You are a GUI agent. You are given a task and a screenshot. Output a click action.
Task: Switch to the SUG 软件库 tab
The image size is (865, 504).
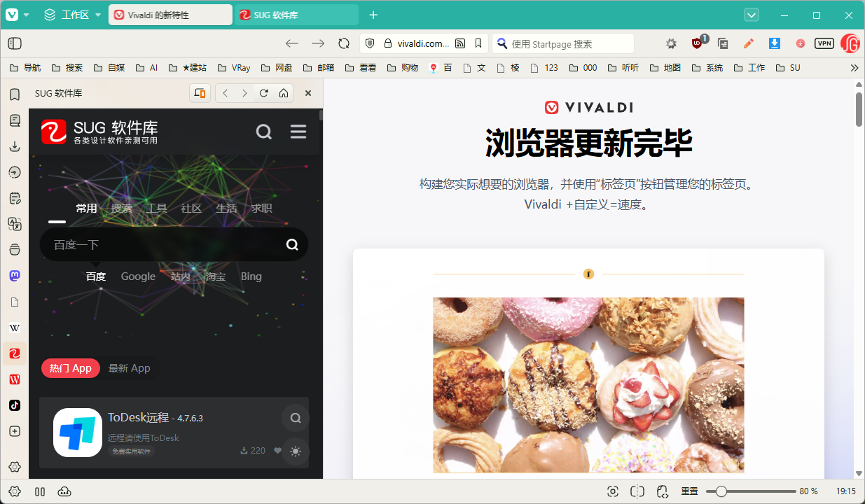296,15
